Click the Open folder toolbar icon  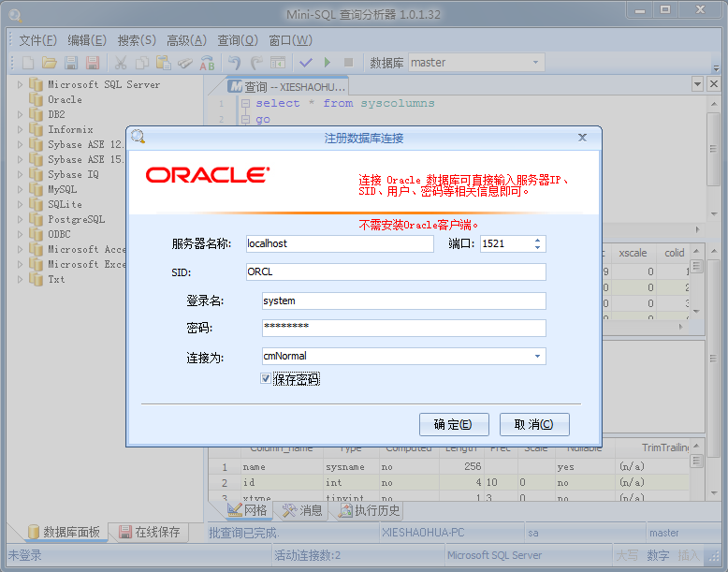click(x=50, y=63)
